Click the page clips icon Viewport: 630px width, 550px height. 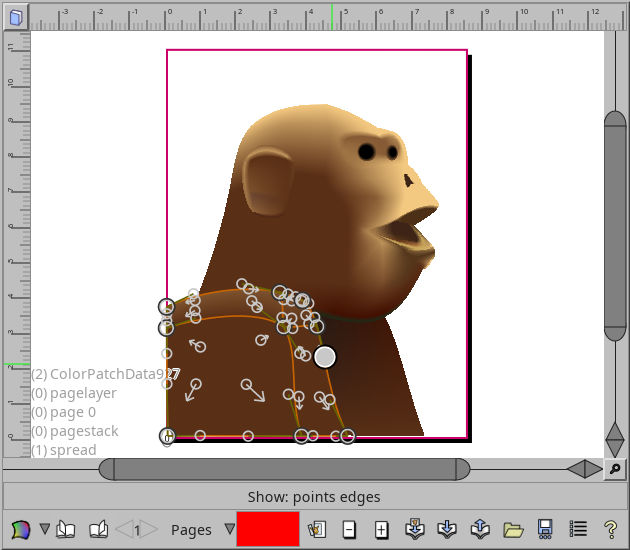click(317, 530)
